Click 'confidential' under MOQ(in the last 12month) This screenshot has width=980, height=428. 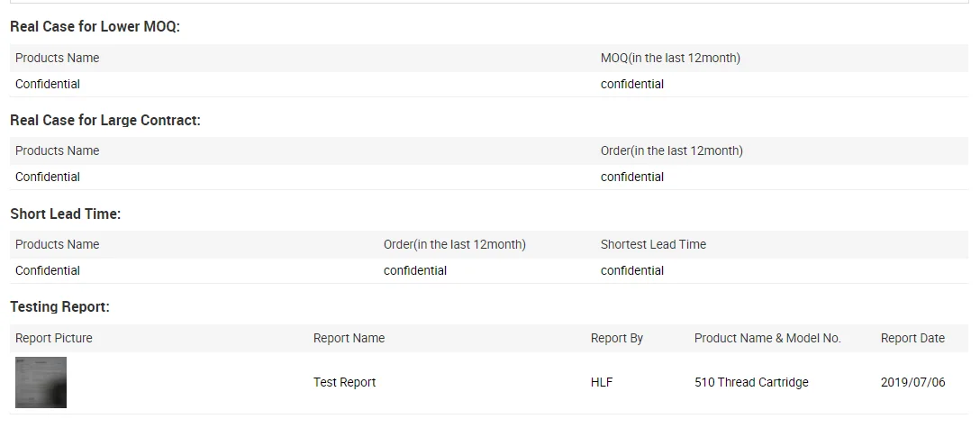coord(632,84)
